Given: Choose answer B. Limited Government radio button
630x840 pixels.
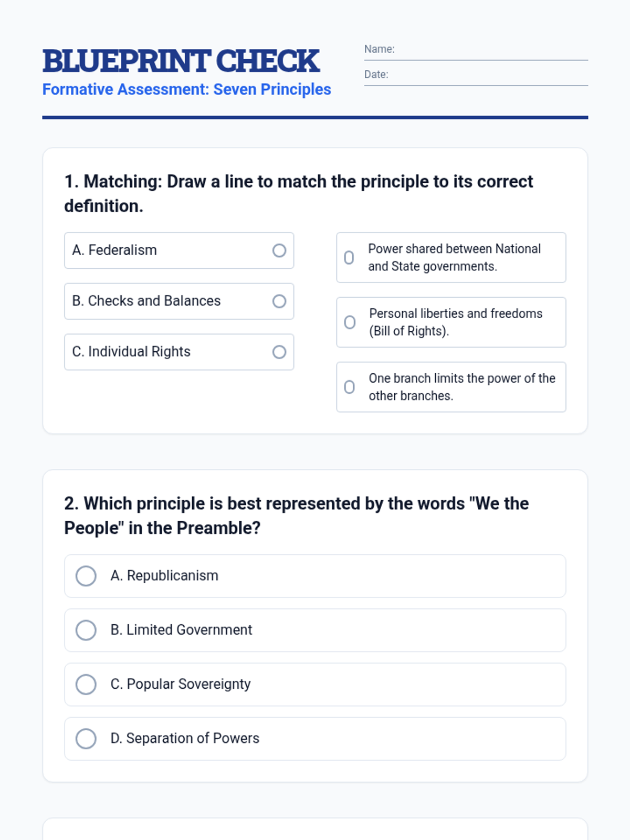Looking at the screenshot, I should point(86,630).
